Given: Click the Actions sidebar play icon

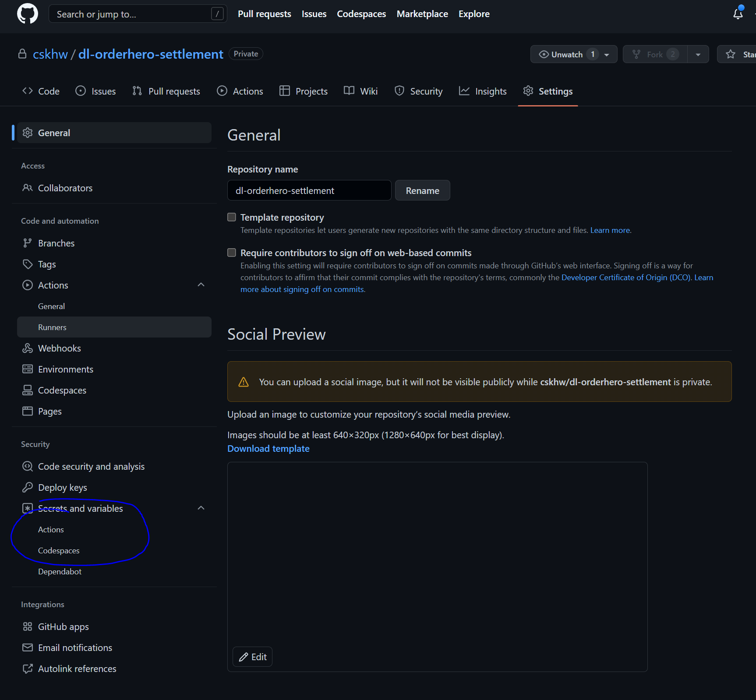Looking at the screenshot, I should point(28,285).
